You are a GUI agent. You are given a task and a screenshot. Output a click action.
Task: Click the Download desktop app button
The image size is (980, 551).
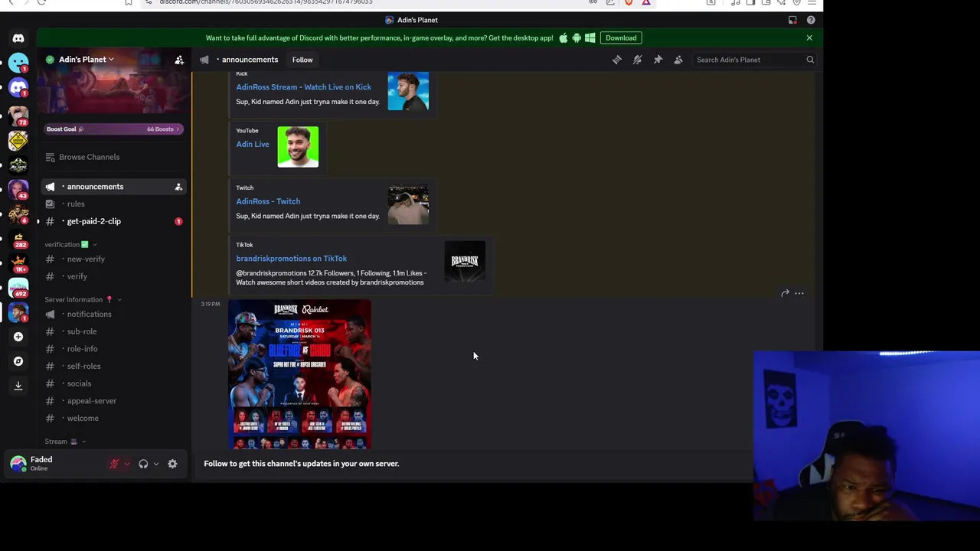click(x=621, y=37)
